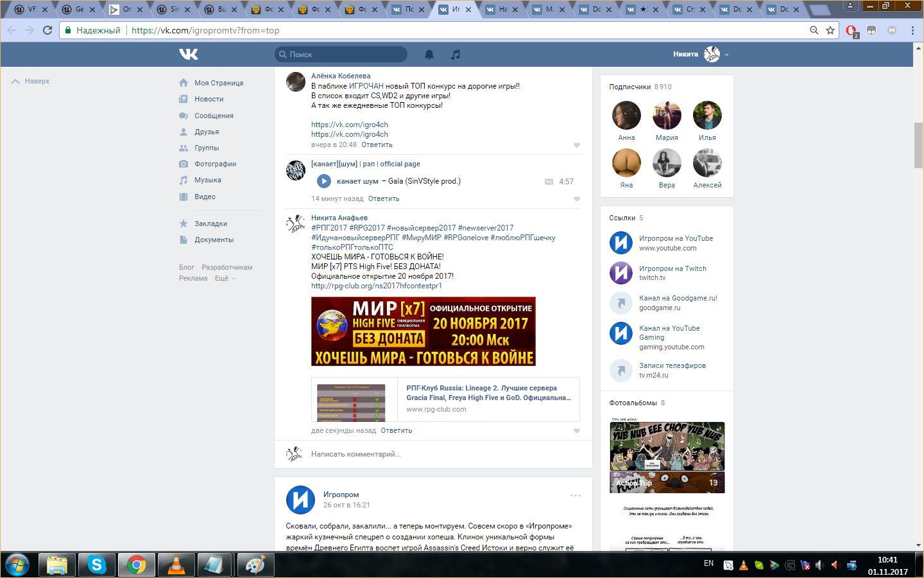Open 'Новости' in the left menu
This screenshot has height=578, width=924.
(x=209, y=99)
